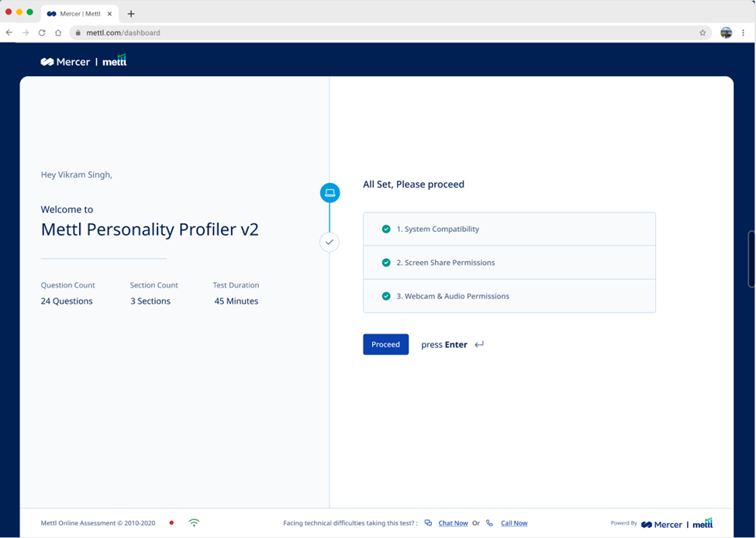Click the Mercer Mettl logo in footer
This screenshot has height=538, width=756.
[677, 523]
